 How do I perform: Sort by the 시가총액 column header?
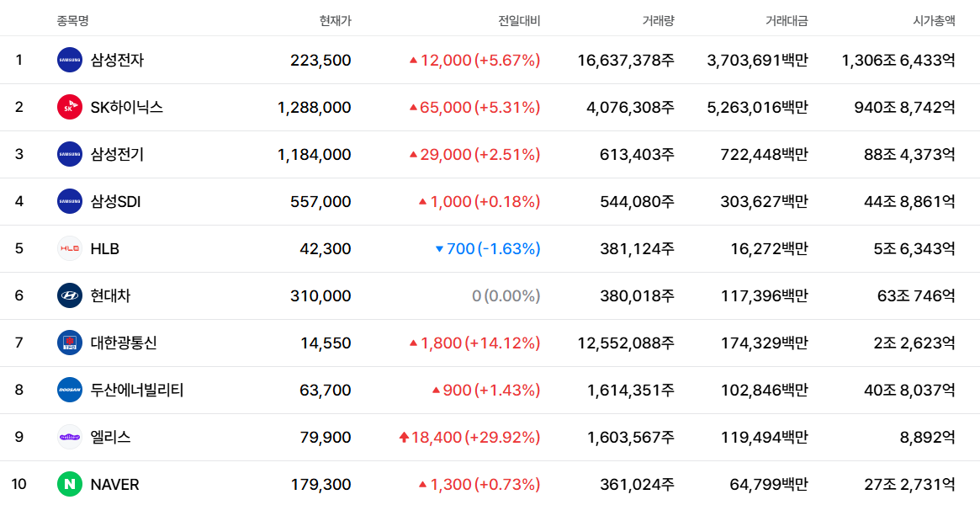point(934,21)
